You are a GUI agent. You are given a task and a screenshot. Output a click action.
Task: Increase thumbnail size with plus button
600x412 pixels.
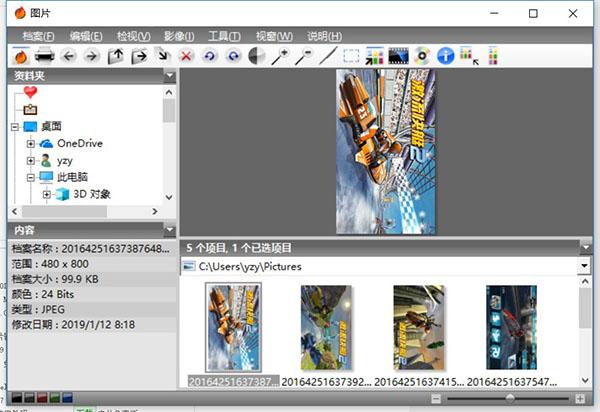click(x=580, y=399)
